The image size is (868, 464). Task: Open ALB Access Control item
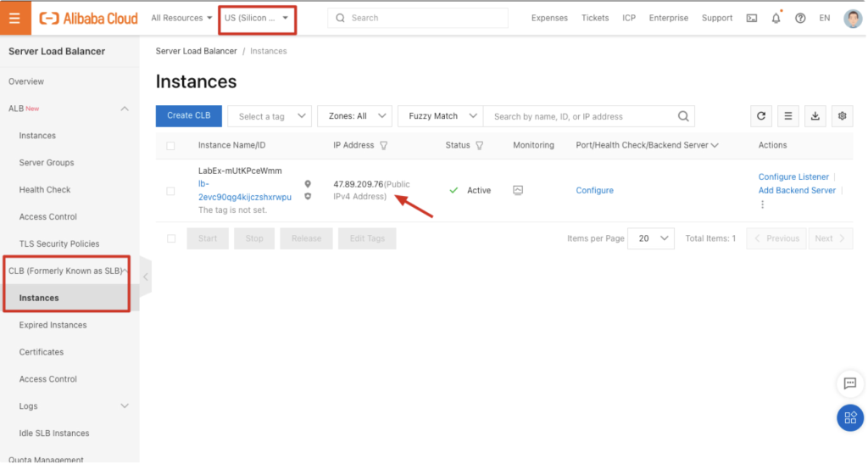tap(47, 217)
